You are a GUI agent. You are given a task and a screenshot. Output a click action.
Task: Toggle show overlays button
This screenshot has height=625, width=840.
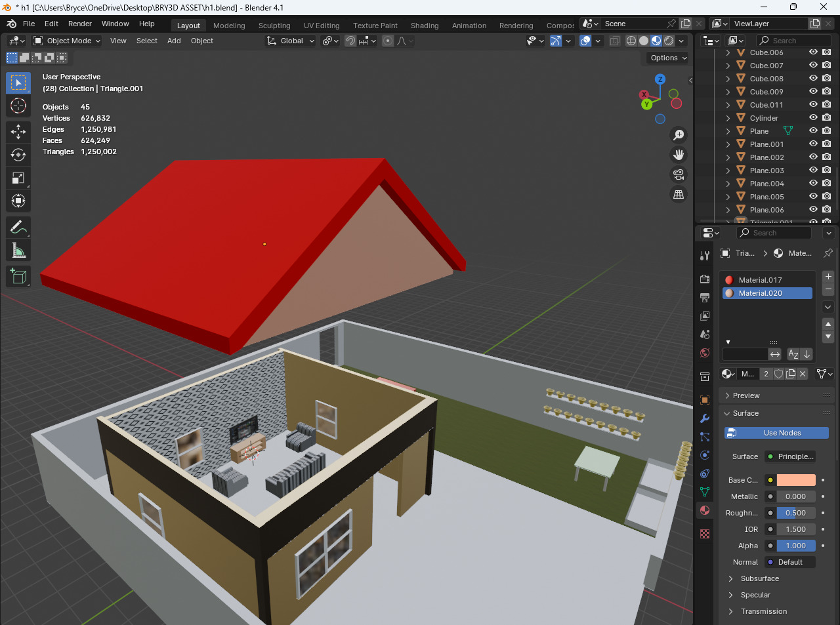pos(586,41)
